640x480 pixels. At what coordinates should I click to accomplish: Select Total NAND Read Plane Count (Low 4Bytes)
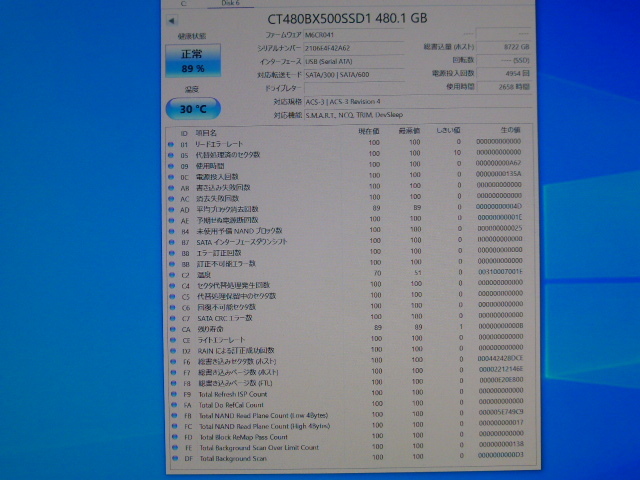point(349,415)
